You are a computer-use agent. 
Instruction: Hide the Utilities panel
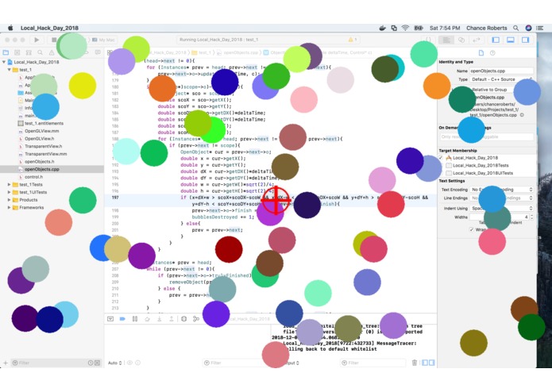coord(525,40)
